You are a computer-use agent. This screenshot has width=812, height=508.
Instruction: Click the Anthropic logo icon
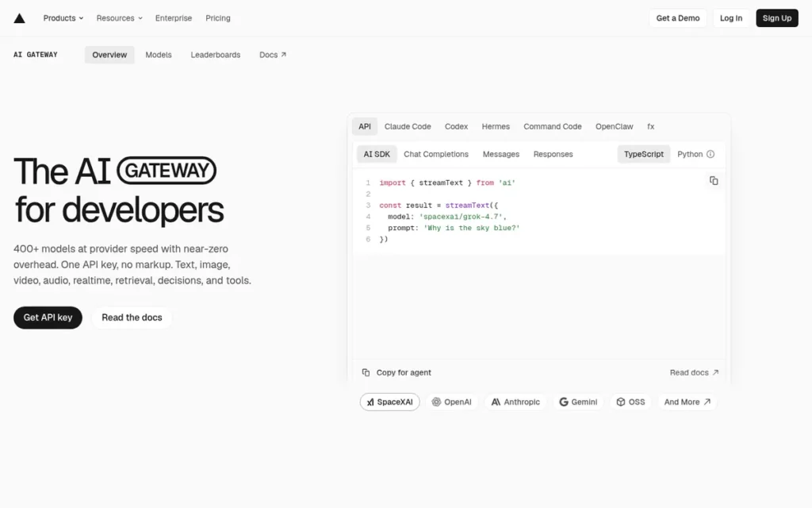click(x=496, y=402)
